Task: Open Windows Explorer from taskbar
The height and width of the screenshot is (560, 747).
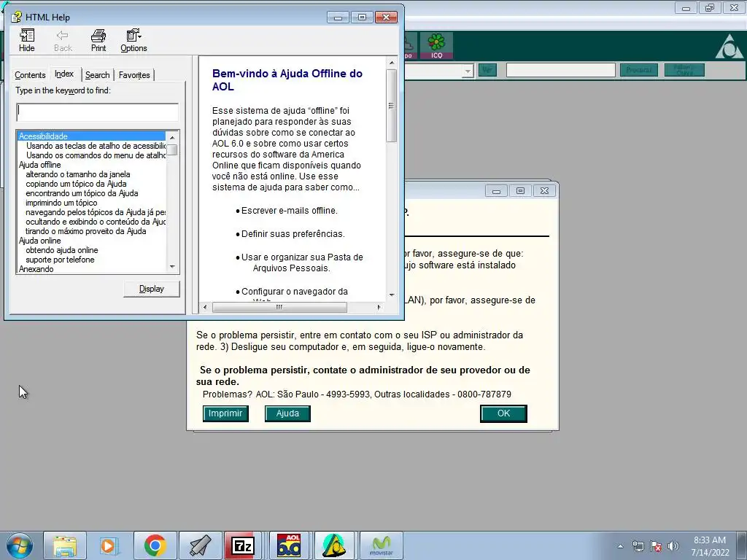Action: point(65,545)
